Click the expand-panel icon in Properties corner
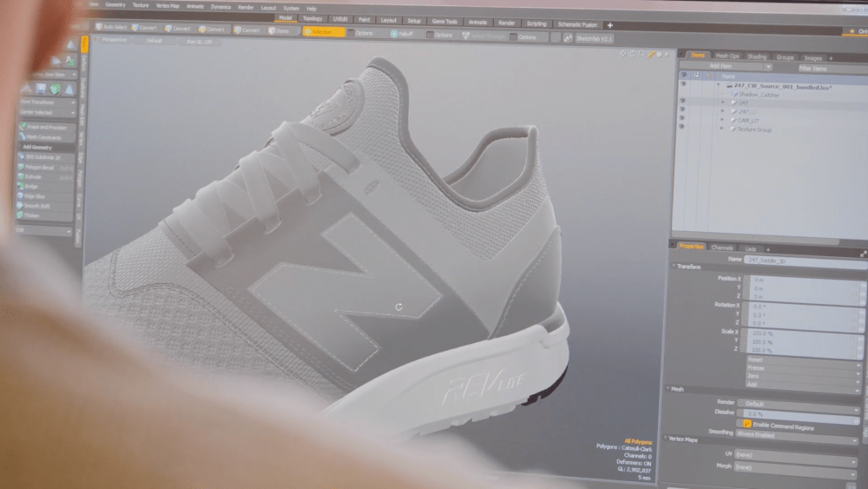Screen dimensions: 868x489 (x=863, y=254)
